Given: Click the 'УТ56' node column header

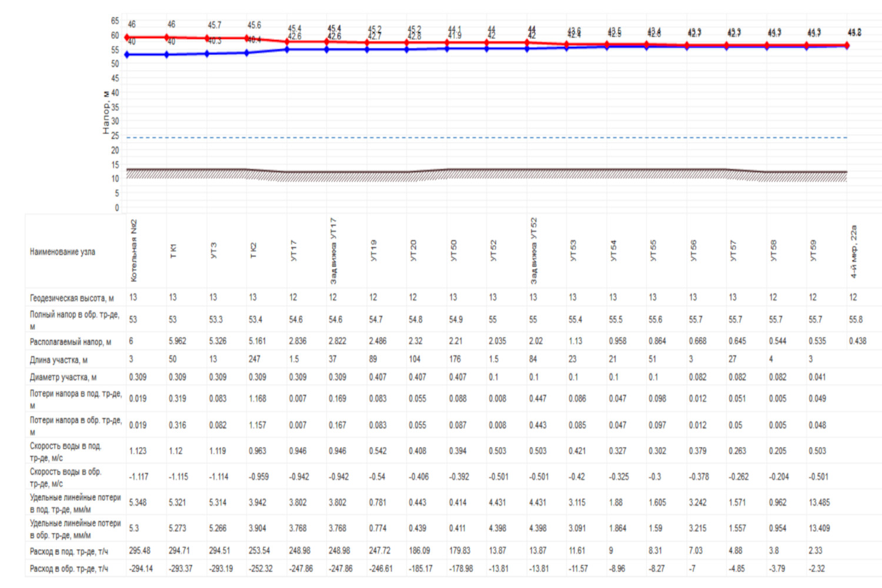Looking at the screenshot, I should coord(693,250).
